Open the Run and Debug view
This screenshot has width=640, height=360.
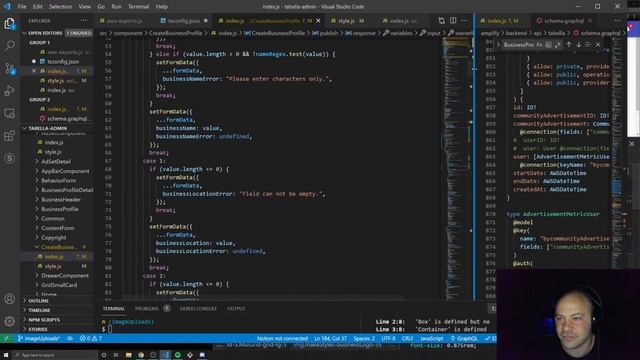click(x=9, y=91)
